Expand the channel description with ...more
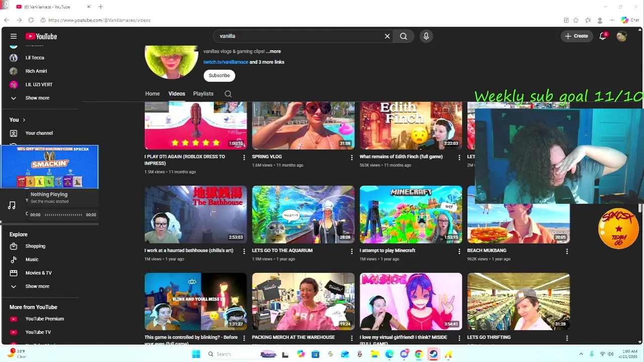 point(274,51)
